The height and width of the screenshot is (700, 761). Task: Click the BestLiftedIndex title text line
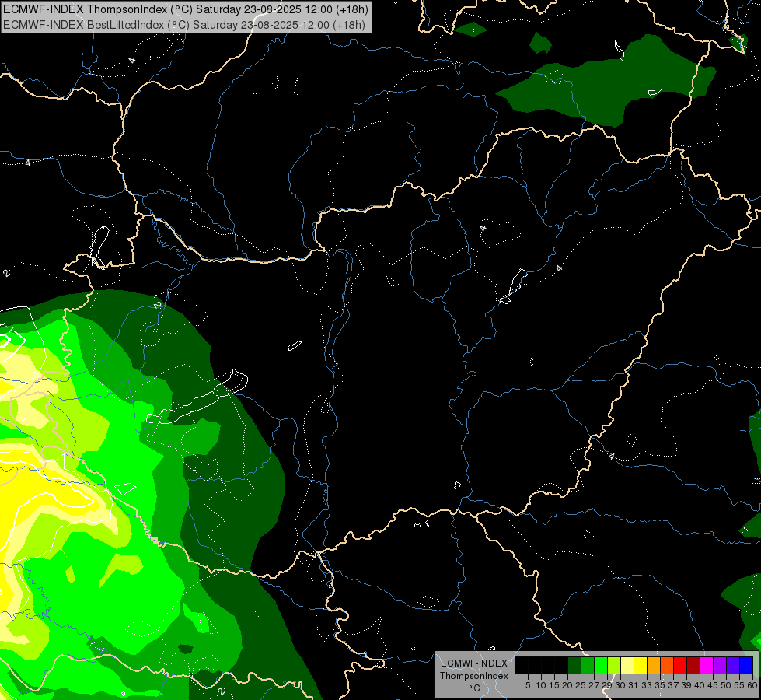(184, 24)
